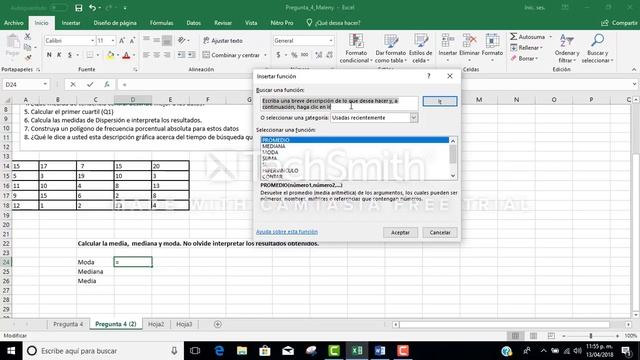Click the Compartir share button
Image resolution: width=640 pixels, height=360 pixels.
point(619,23)
